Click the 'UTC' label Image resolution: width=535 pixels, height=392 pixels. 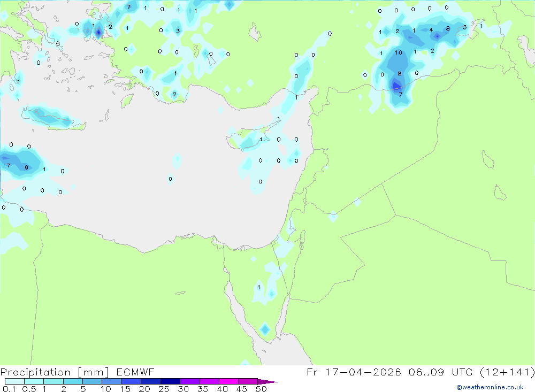tap(462, 372)
